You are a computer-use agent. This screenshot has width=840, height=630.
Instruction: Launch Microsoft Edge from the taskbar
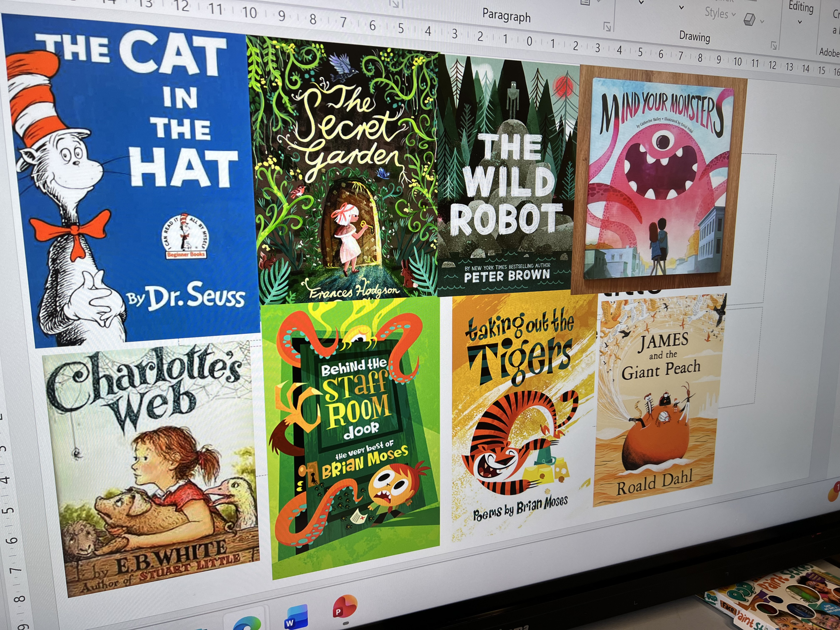(246, 624)
